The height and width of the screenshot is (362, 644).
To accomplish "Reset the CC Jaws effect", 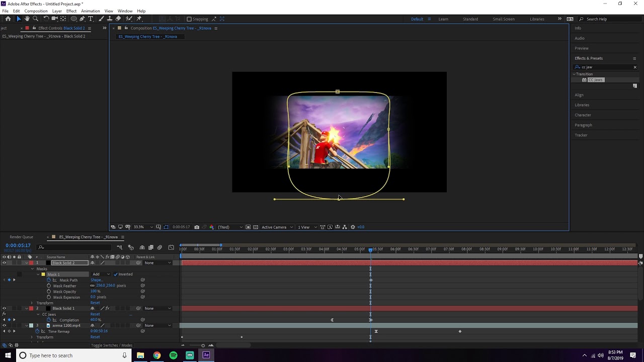I will [x=95, y=315].
